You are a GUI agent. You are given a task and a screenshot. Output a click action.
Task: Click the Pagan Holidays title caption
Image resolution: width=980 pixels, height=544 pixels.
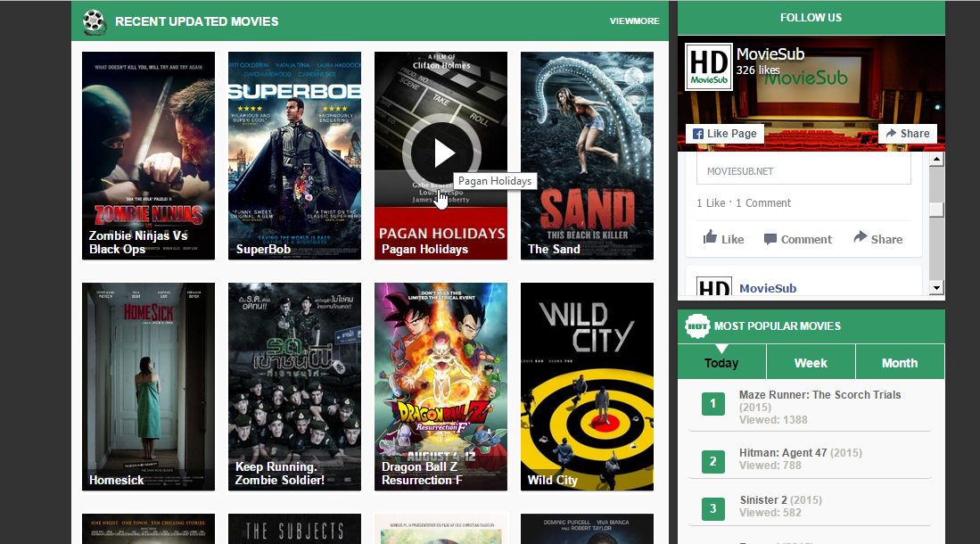click(x=424, y=249)
